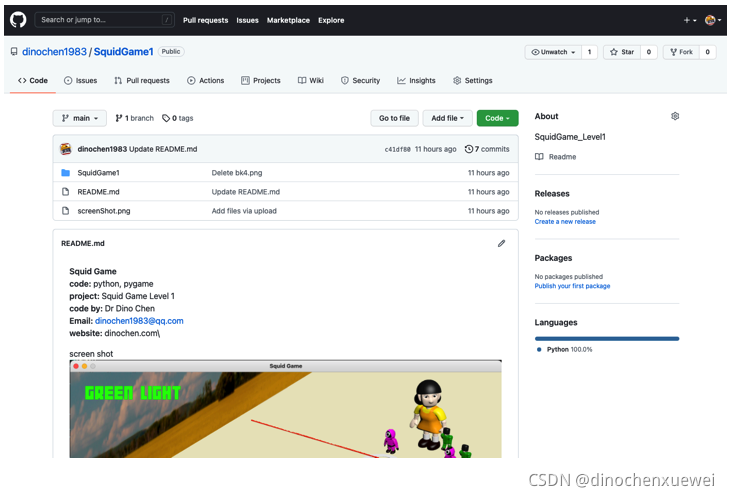Viewport: 730px width, 497px height.
Task: Click the dinochen1983@qq.com email link
Action: coord(139,321)
